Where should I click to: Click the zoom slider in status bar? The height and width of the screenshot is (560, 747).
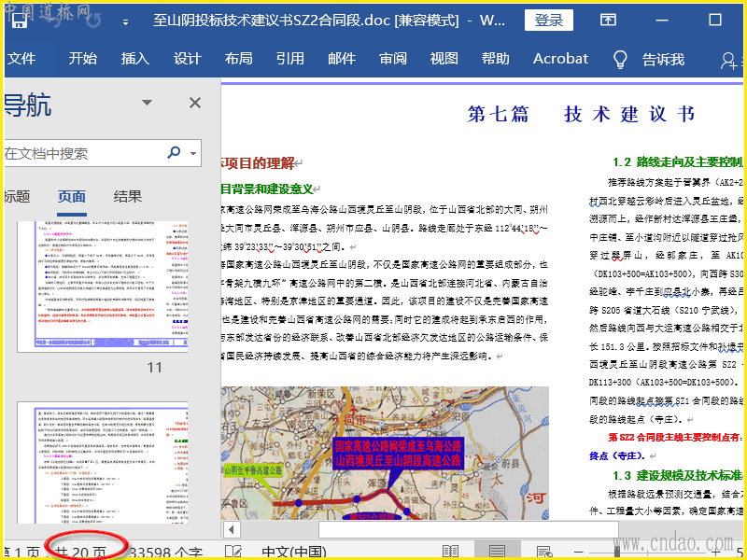click(x=654, y=552)
